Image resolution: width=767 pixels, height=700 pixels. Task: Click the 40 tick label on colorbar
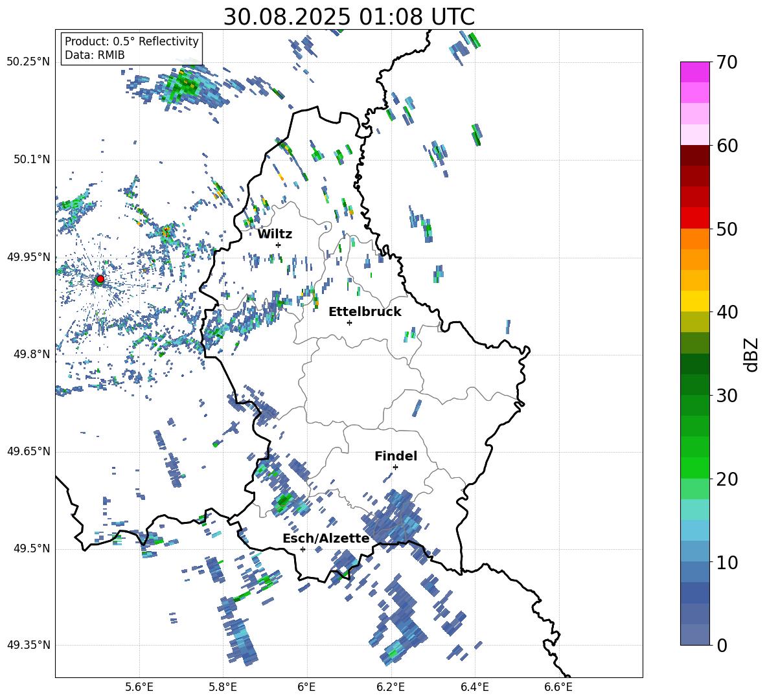pyautogui.click(x=727, y=312)
